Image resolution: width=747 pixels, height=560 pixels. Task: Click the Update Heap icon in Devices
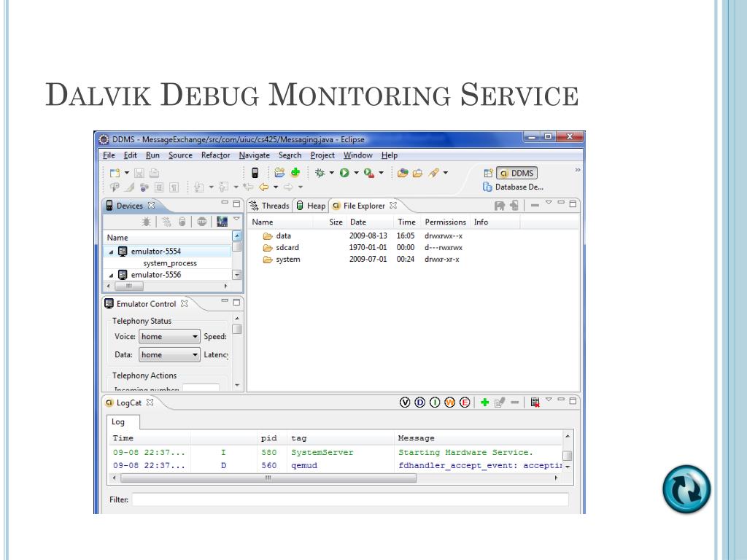click(182, 222)
